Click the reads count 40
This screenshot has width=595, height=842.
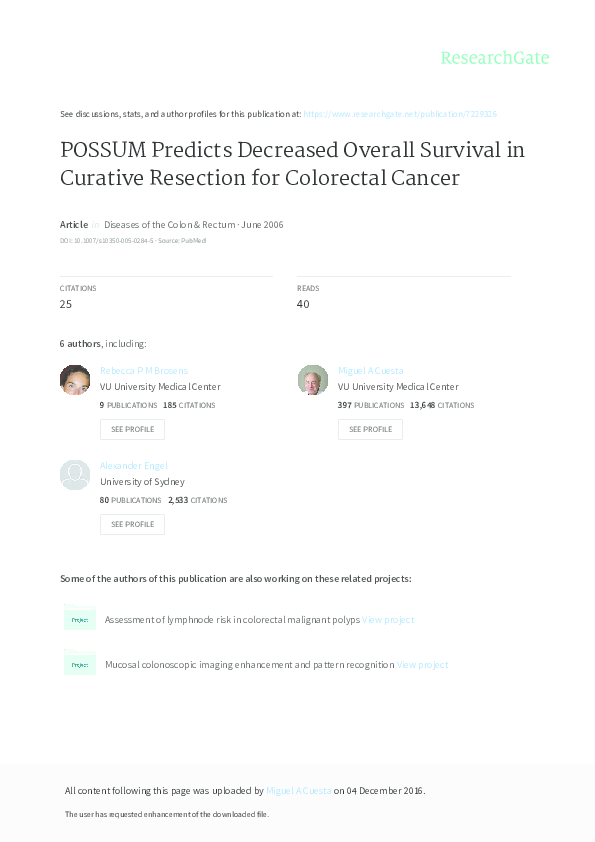point(303,304)
